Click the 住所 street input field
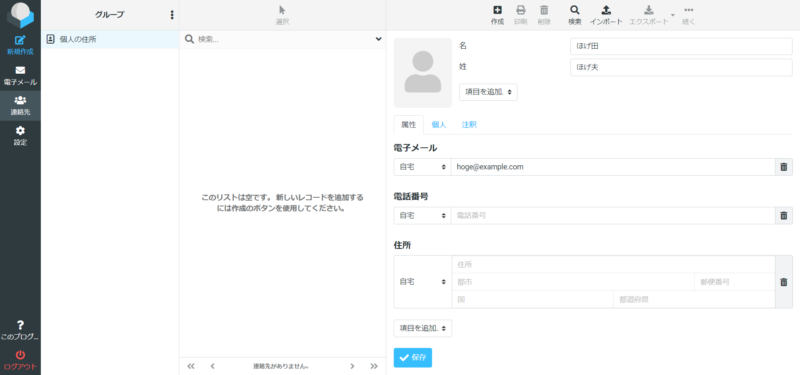 click(x=613, y=264)
